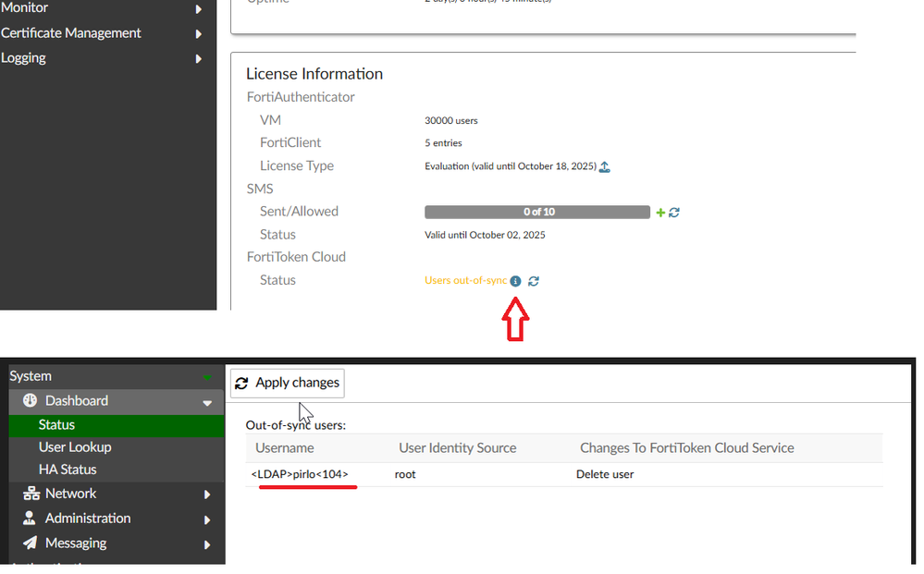Click the Valid until October 02, 2025 text
This screenshot has width=924, height=574.
tap(485, 235)
